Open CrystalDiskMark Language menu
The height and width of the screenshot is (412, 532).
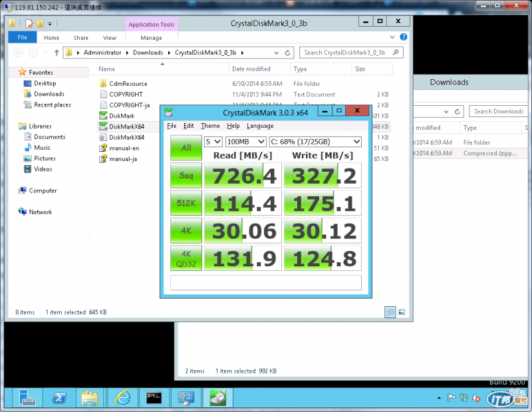[x=260, y=126]
